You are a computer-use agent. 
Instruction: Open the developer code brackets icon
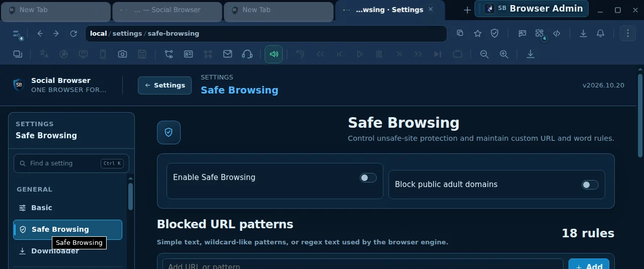pos(557,33)
